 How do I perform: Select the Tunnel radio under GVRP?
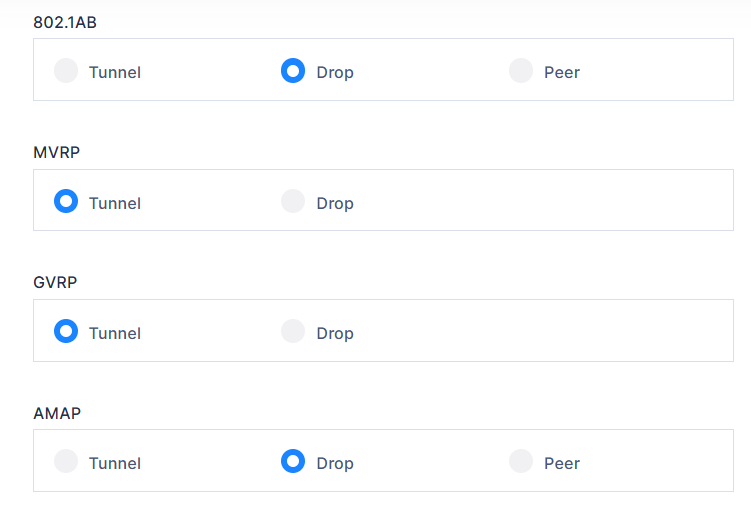pos(66,331)
